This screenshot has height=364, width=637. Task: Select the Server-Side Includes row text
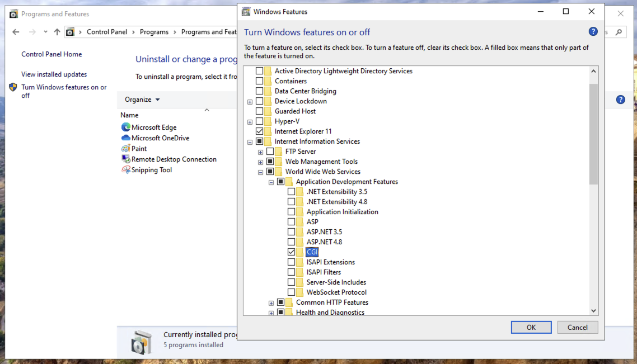(336, 282)
